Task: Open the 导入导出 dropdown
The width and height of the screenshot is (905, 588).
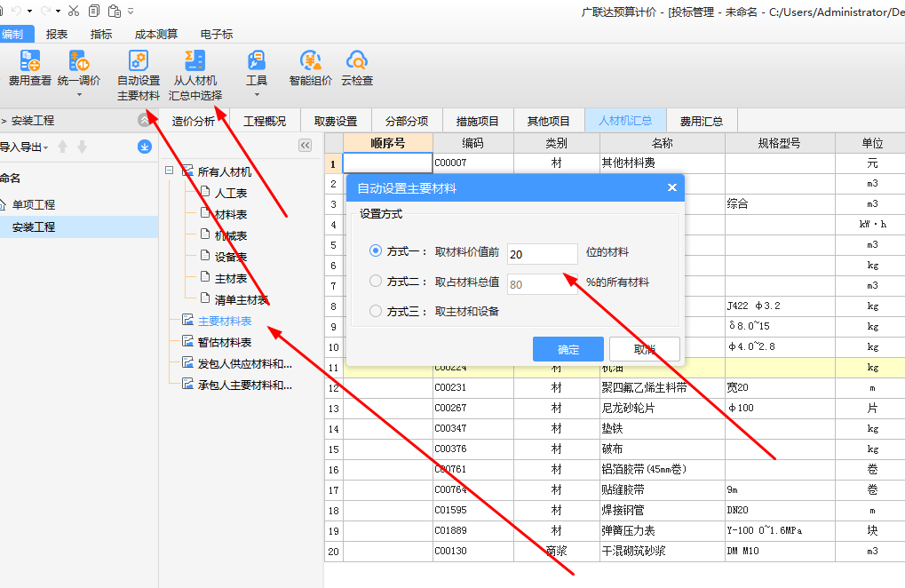Action: click(24, 147)
